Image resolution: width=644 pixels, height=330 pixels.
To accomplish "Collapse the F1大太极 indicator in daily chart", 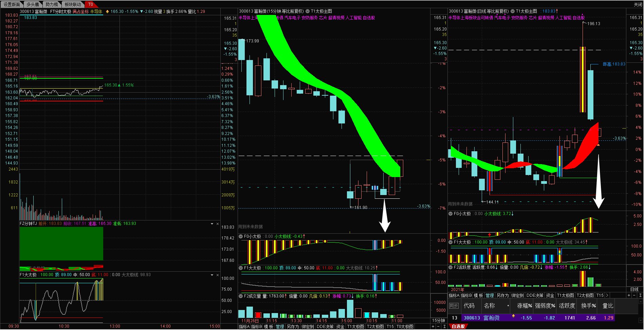I will (x=450, y=242).
